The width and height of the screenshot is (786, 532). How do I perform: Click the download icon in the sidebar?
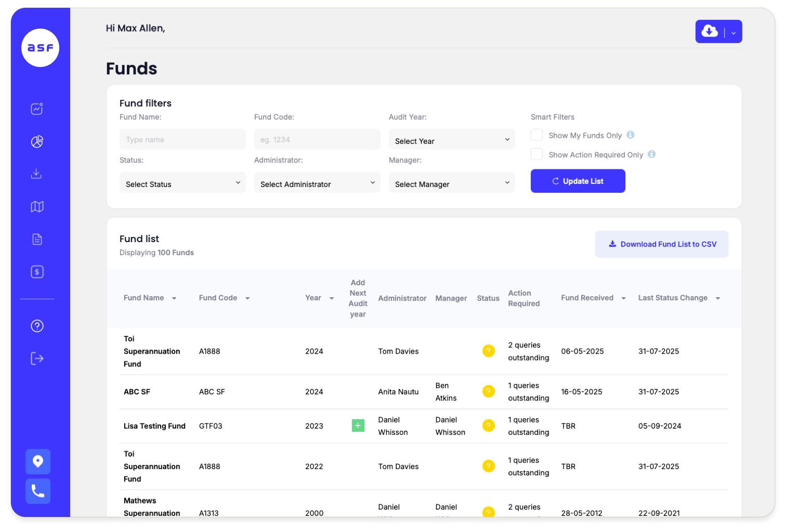pos(36,174)
